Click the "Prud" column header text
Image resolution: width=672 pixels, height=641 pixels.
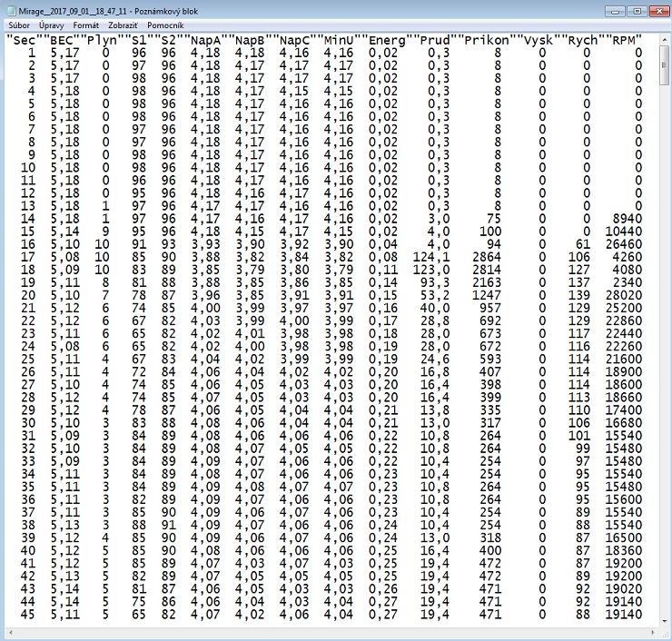(435, 40)
